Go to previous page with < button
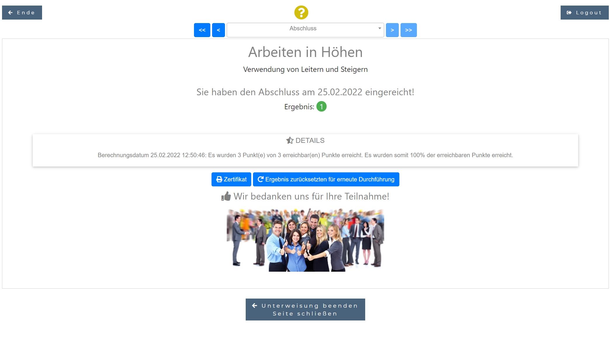Screen dimensions: 610x364 click(218, 30)
